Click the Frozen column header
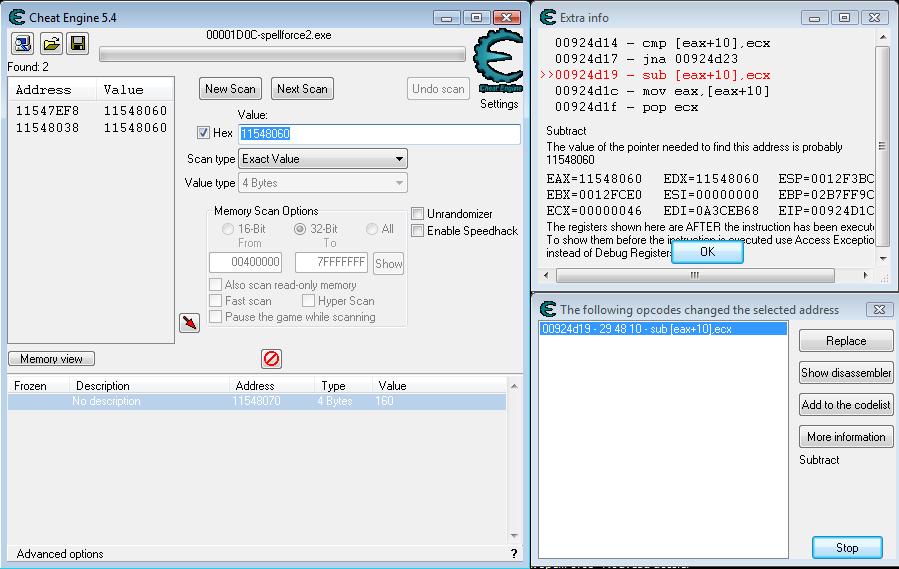The height and width of the screenshot is (569, 899). [x=38, y=385]
